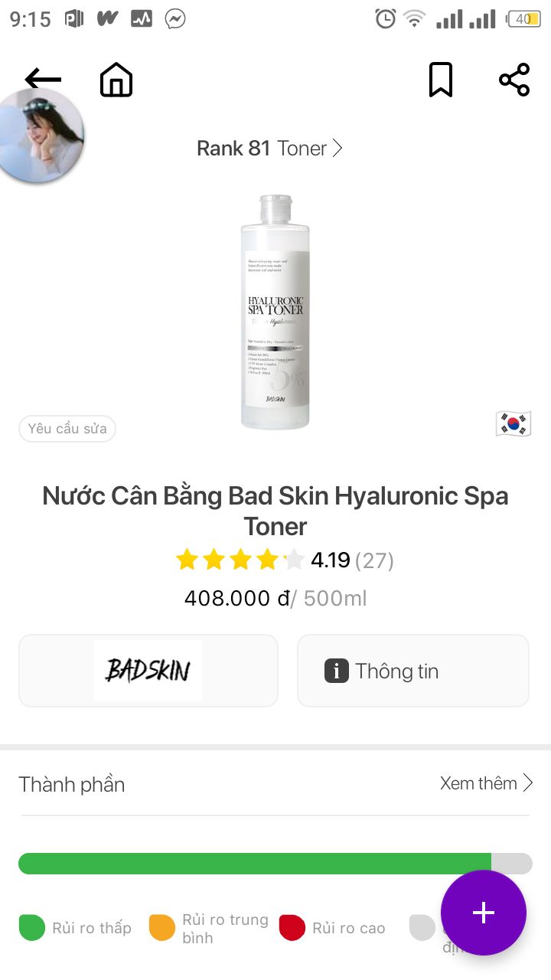Tap the purple plus floating button

click(x=484, y=913)
